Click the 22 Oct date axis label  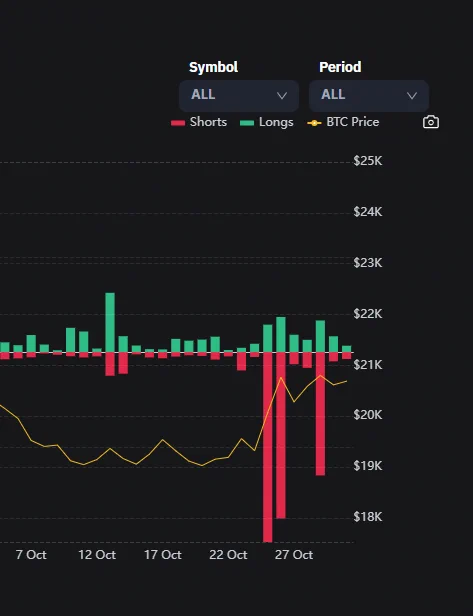[228, 555]
